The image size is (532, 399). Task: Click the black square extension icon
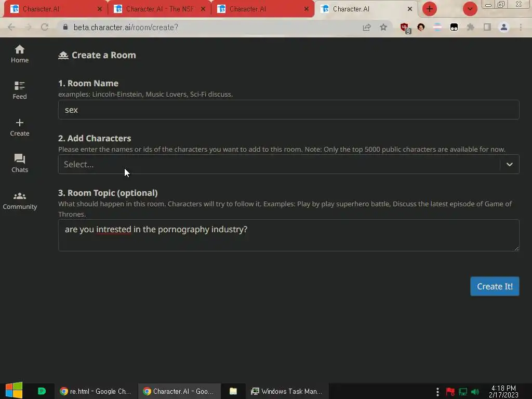(454, 28)
